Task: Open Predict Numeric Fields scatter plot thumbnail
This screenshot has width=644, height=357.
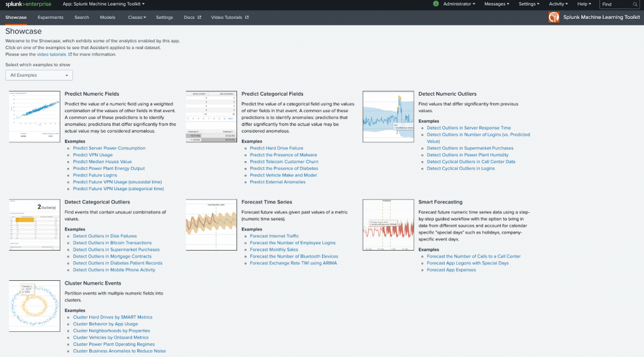Action: (35, 116)
